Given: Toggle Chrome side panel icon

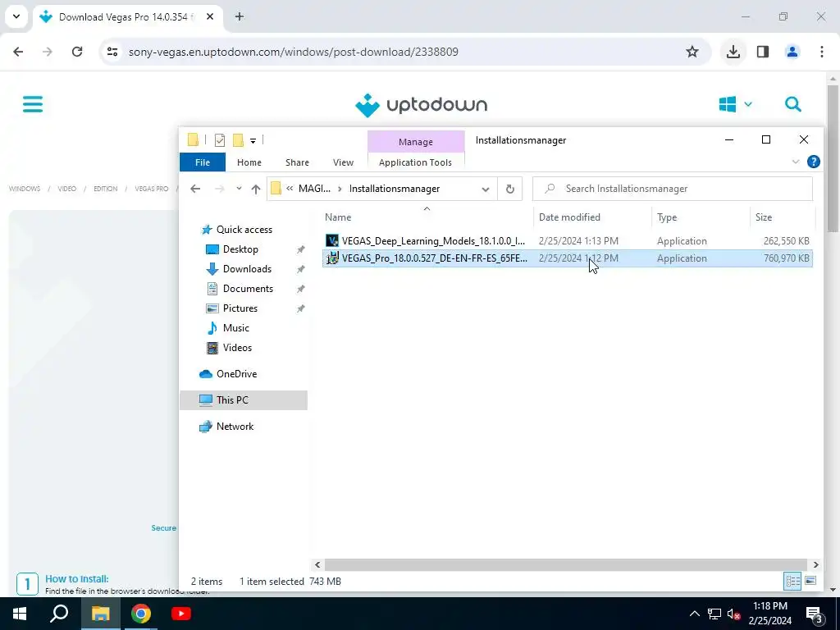Looking at the screenshot, I should click(763, 52).
